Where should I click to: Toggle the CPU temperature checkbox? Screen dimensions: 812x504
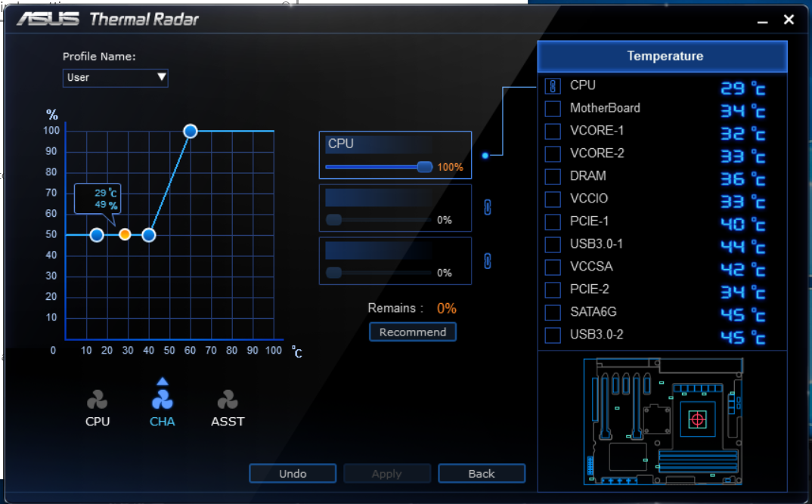coord(553,86)
